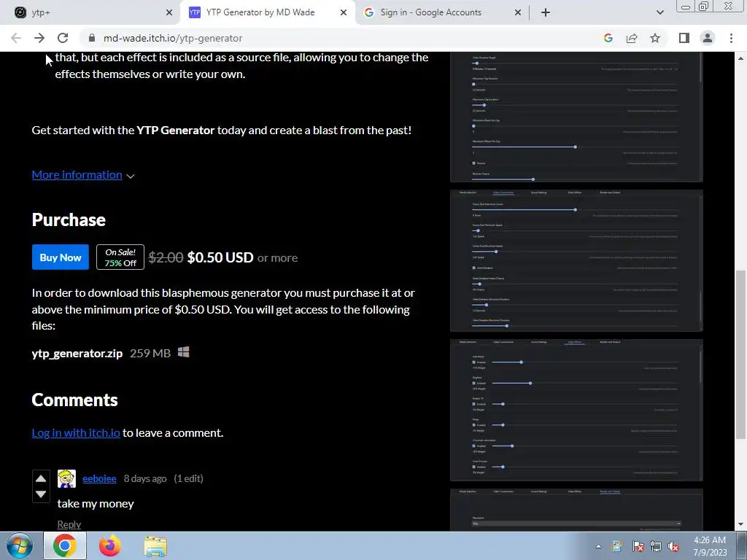Click the Action Center flag tray icon
Screen dimensions: 747x560
click(638, 547)
